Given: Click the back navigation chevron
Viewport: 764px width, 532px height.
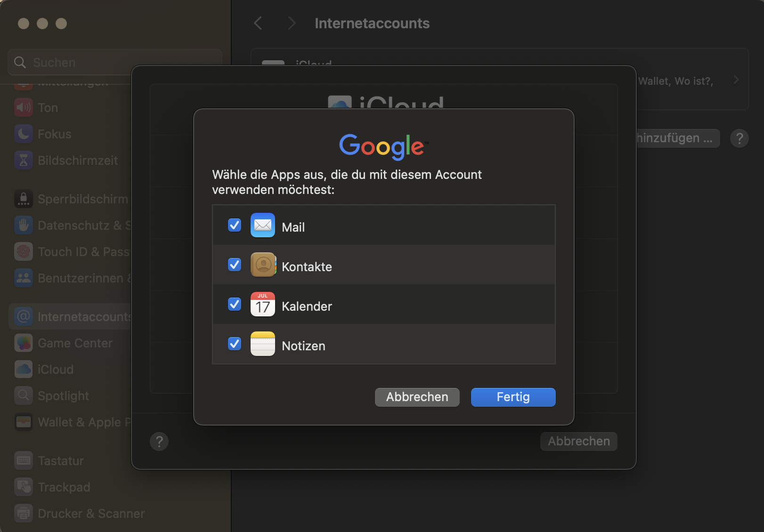Looking at the screenshot, I should tap(258, 23).
